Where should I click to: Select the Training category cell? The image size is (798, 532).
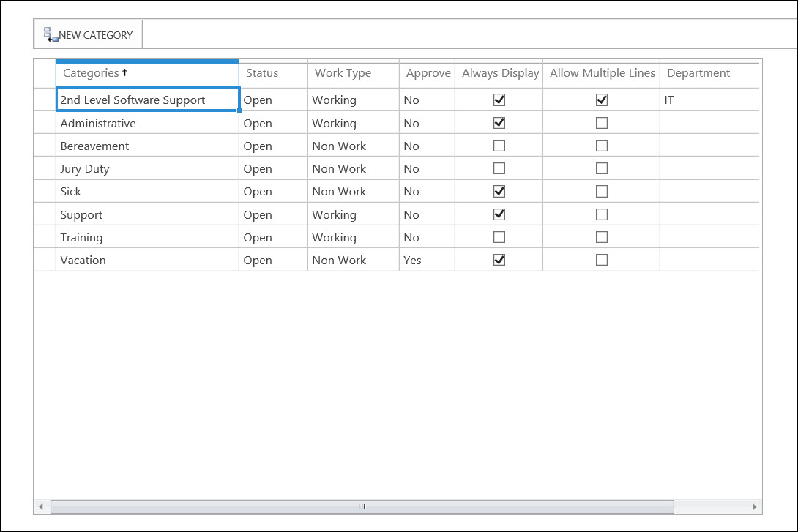pyautogui.click(x=147, y=237)
